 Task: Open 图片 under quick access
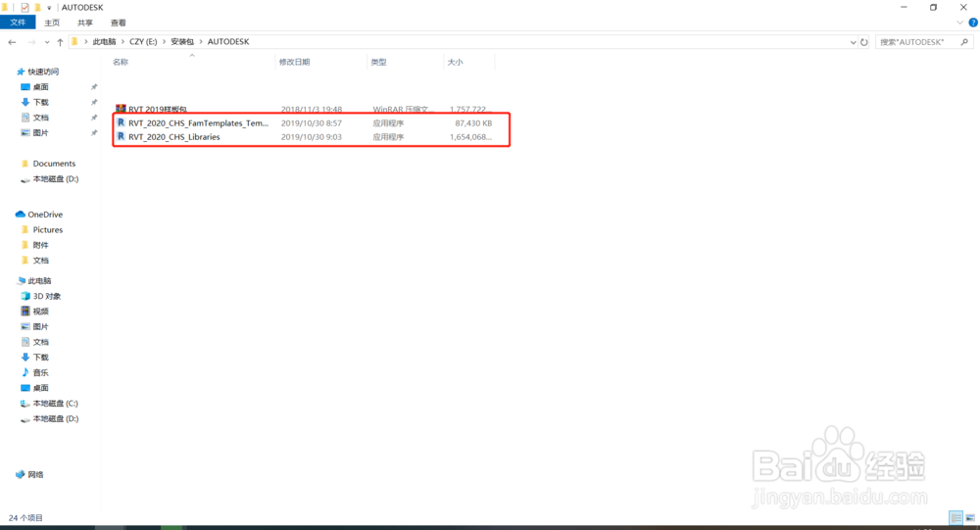coord(40,132)
